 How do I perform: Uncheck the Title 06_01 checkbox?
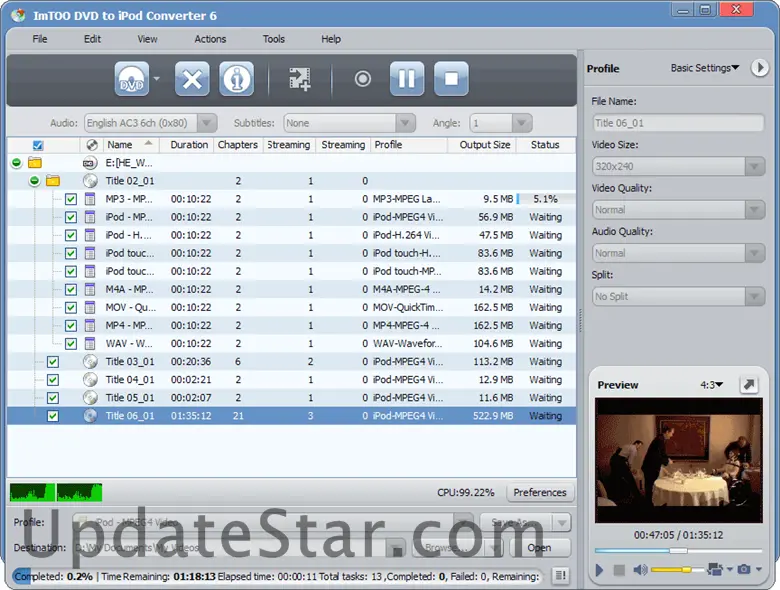click(x=53, y=416)
